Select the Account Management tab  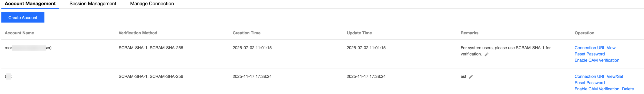point(30,4)
